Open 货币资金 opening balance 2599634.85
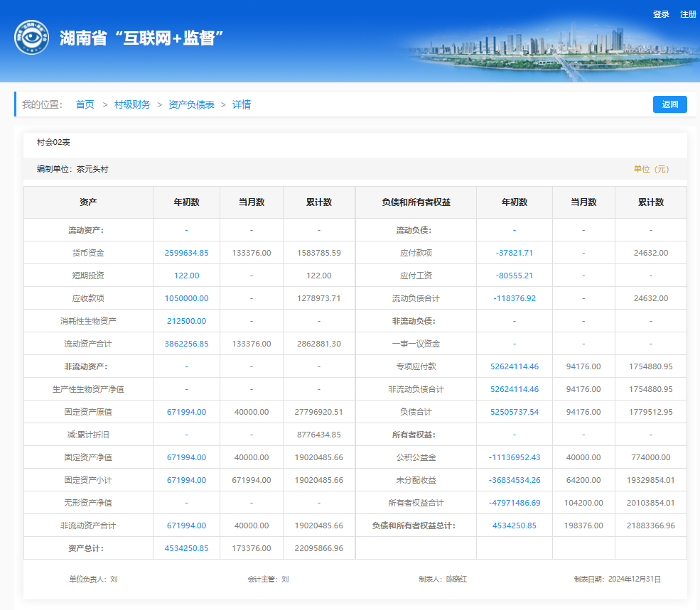The image size is (700, 610). pyautogui.click(x=187, y=253)
